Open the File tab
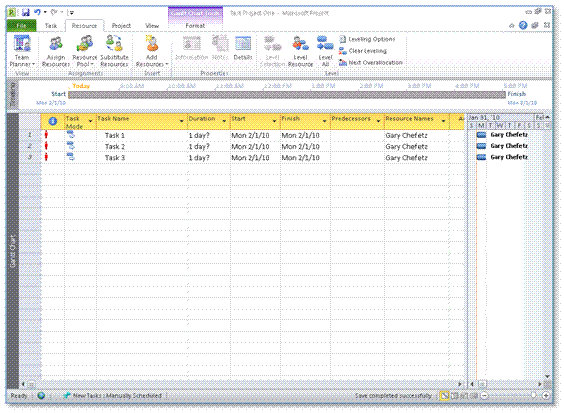 pos(21,26)
